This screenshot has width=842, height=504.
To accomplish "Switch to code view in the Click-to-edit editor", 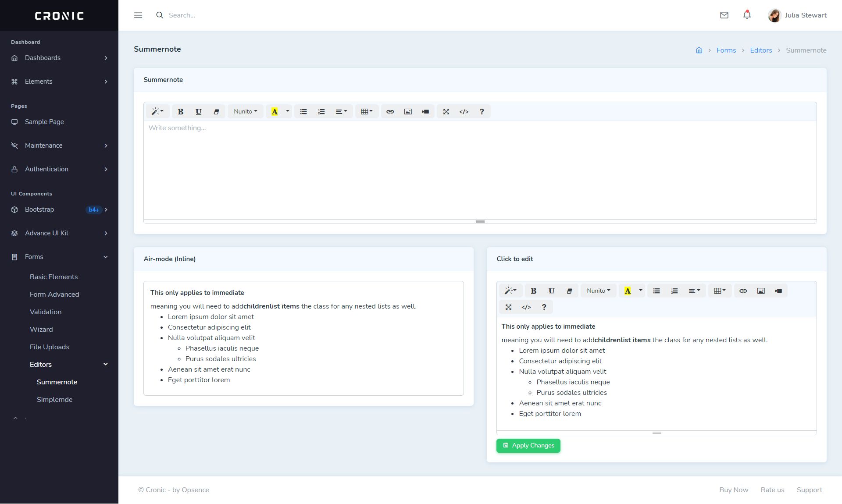I will point(526,307).
